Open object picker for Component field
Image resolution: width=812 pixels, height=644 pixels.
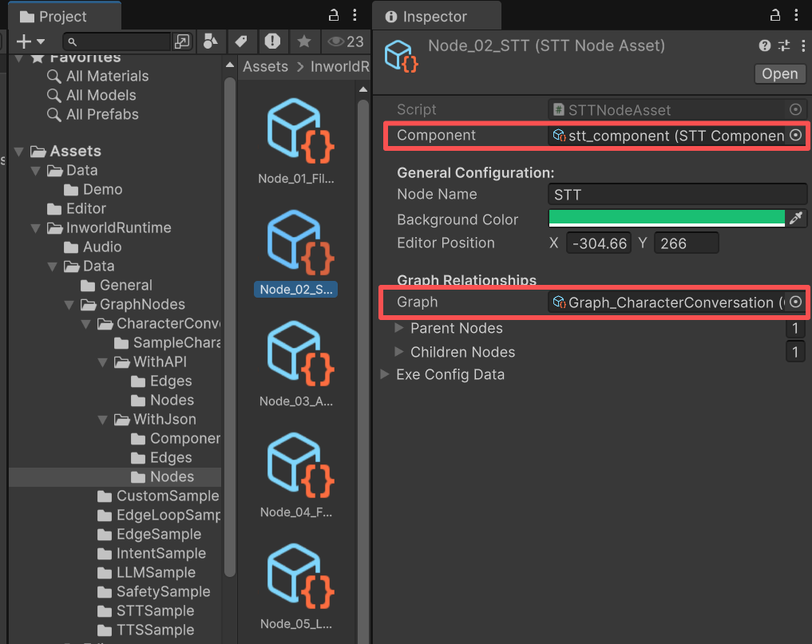[x=796, y=136]
